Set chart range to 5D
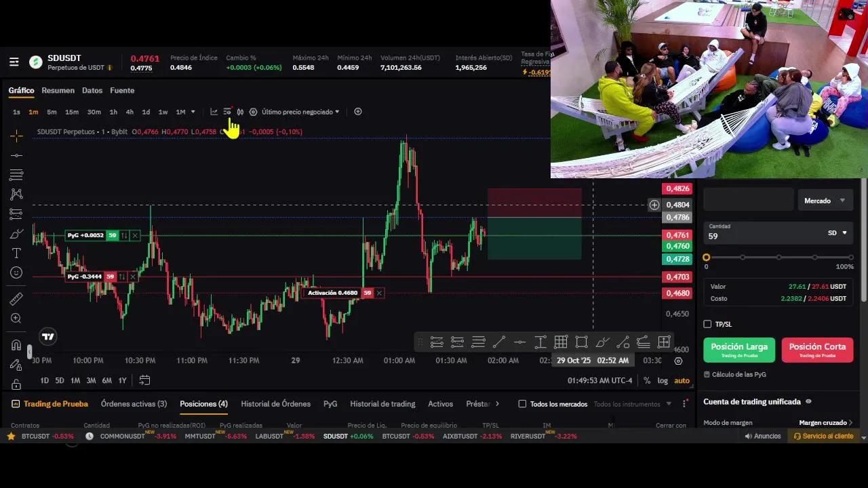The width and height of the screenshot is (868, 488). [60, 381]
